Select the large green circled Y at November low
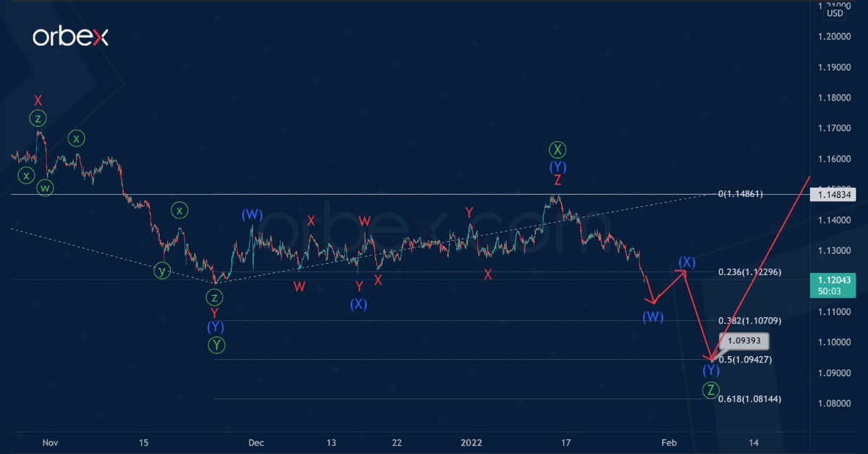Screen dimensions: 868x454 pyautogui.click(x=217, y=345)
